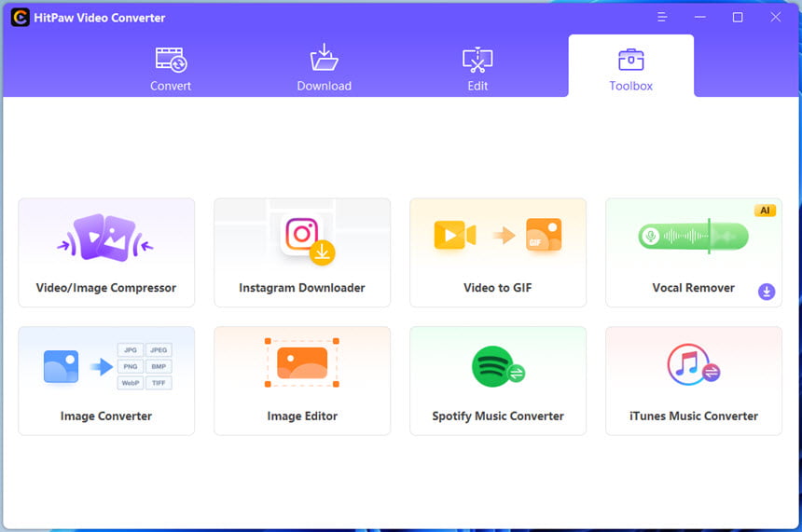Go to the Edit tab
Viewport: 802px width, 532px height.
(x=477, y=69)
